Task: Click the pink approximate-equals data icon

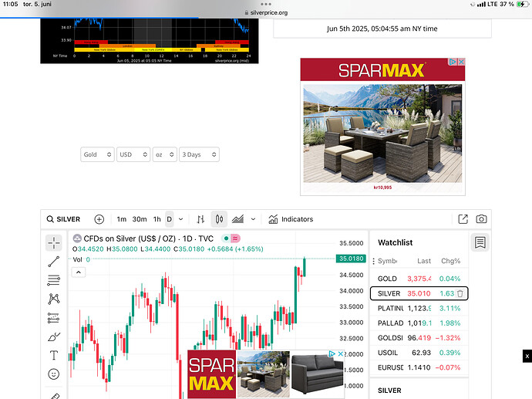Action: coord(235,238)
